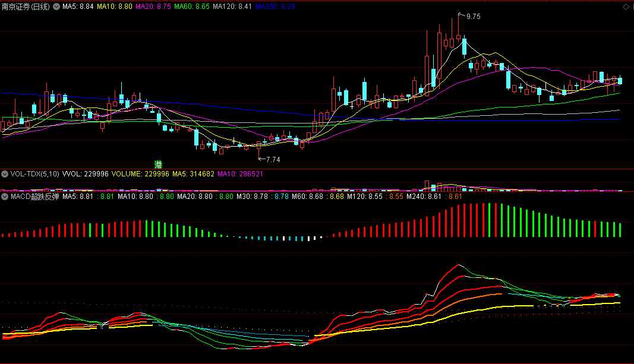Click the green 港 marker icon
This screenshot has height=364, width=634.
coord(158,164)
